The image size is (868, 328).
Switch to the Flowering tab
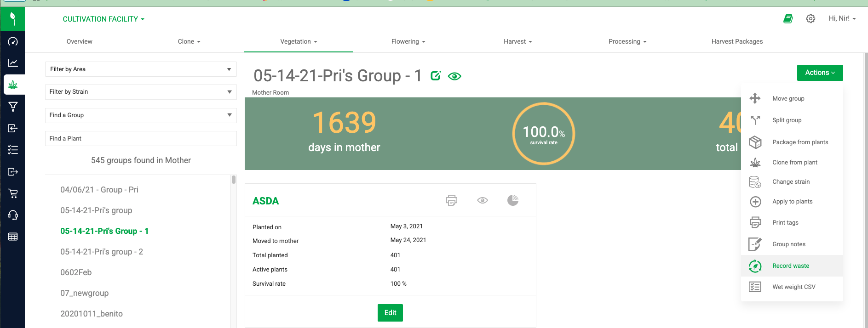pos(408,42)
